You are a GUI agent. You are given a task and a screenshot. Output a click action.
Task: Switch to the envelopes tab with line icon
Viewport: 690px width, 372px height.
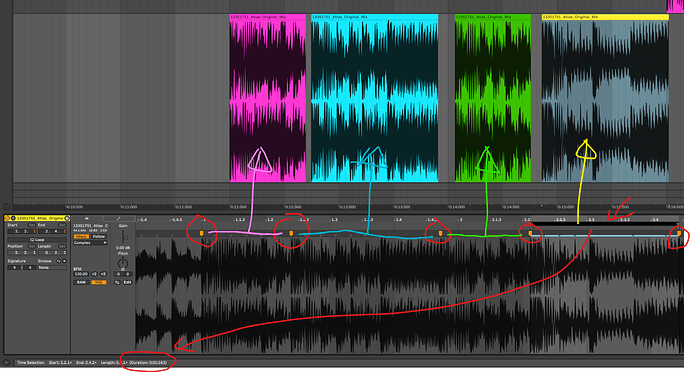[x=118, y=218]
